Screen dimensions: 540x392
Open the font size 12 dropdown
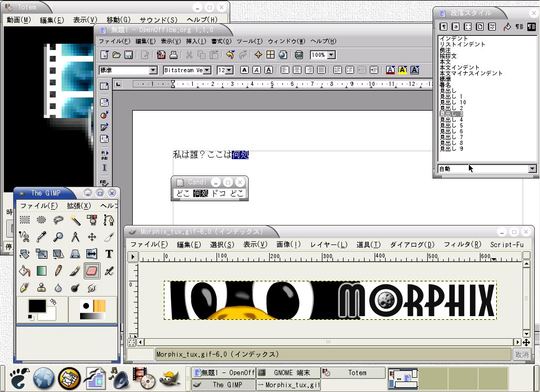pyautogui.click(x=229, y=70)
